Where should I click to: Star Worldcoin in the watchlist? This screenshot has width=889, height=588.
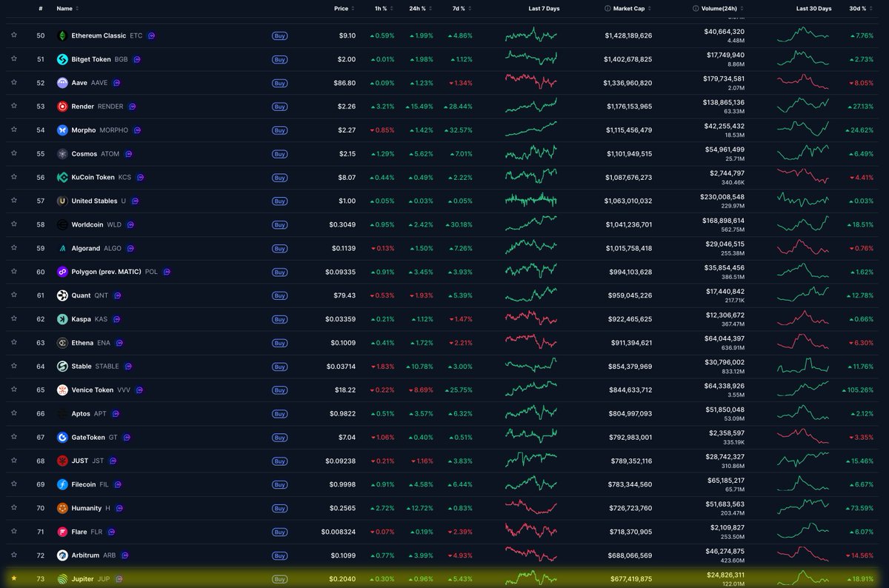(13, 224)
